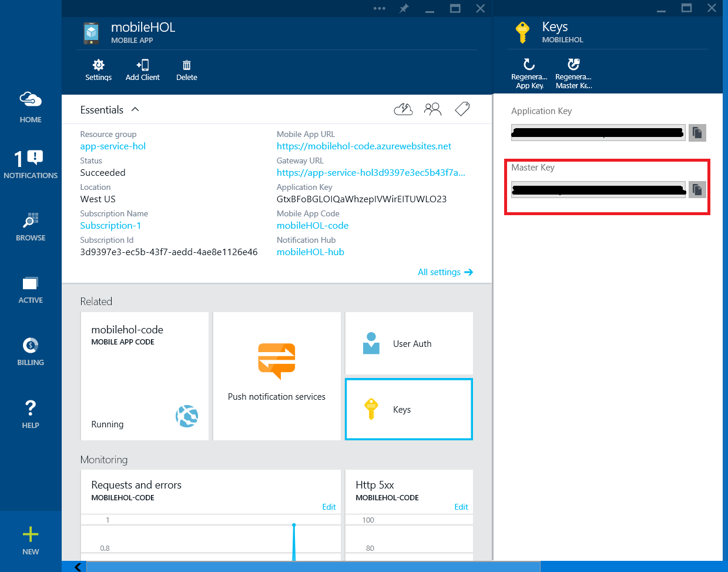Open the Browse resources icon
This screenshot has height=572, width=728.
pyautogui.click(x=31, y=227)
